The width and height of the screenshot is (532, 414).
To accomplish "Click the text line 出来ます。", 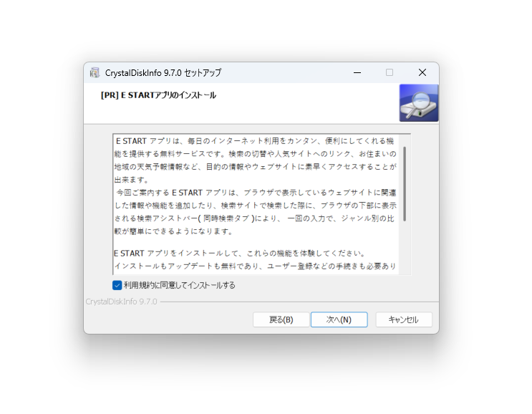I will coord(131,180).
